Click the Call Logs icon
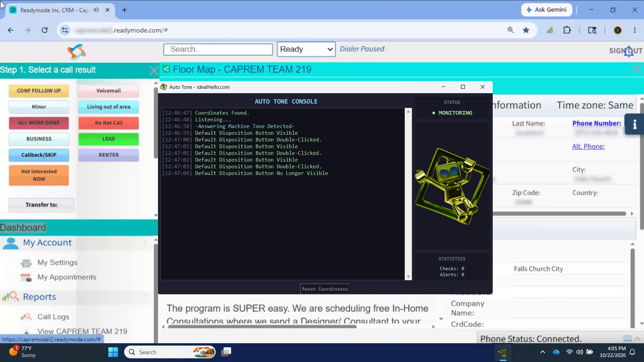 26,317
